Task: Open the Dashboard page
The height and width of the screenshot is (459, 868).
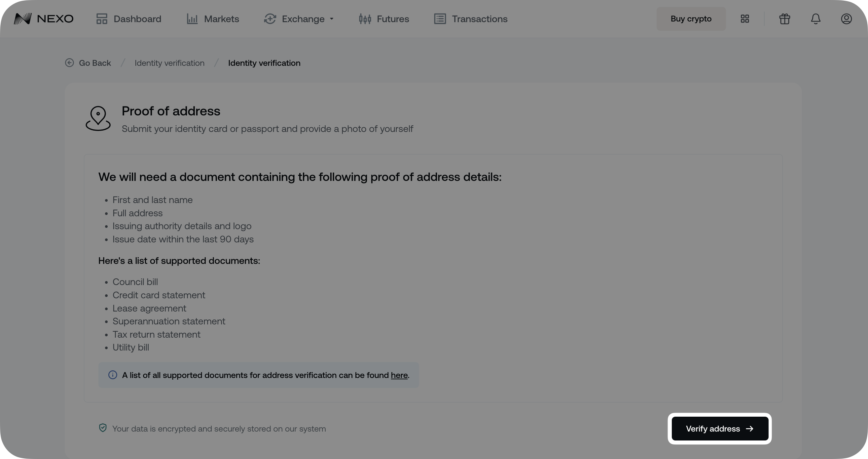Action: coord(129,19)
